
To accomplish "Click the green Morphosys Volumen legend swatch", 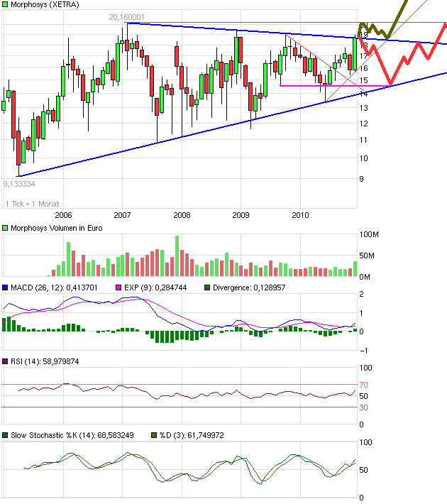I will click(4, 227).
